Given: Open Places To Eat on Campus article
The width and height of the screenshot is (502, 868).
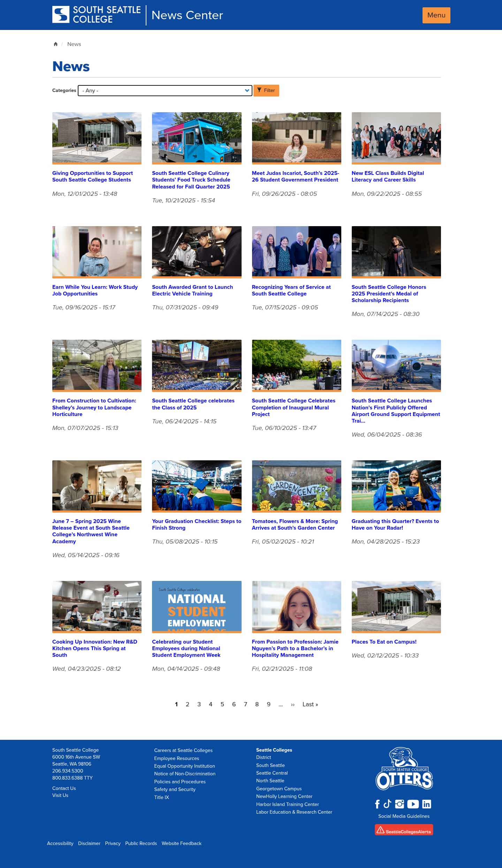Looking at the screenshot, I should 384,642.
